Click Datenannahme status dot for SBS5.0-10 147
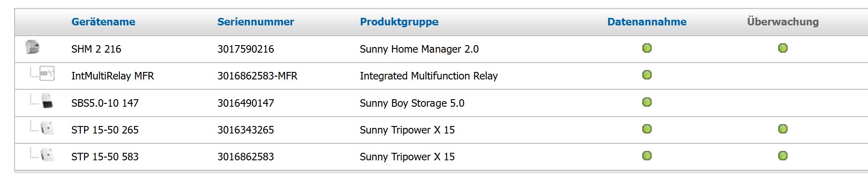868x189 pixels. [647, 102]
